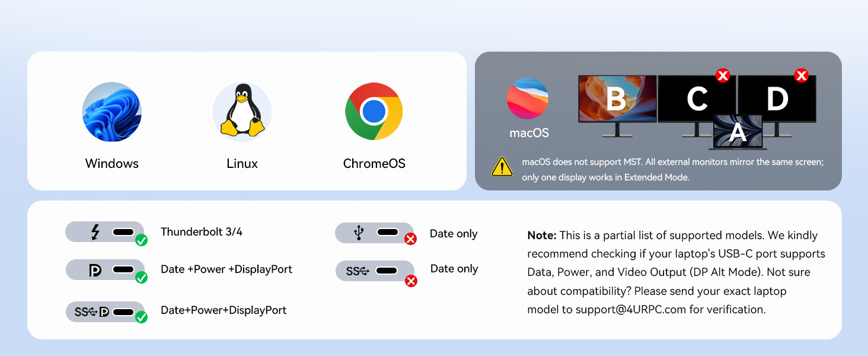Click the red X on monitor D
Image resolution: width=868 pixels, height=356 pixels.
[801, 75]
